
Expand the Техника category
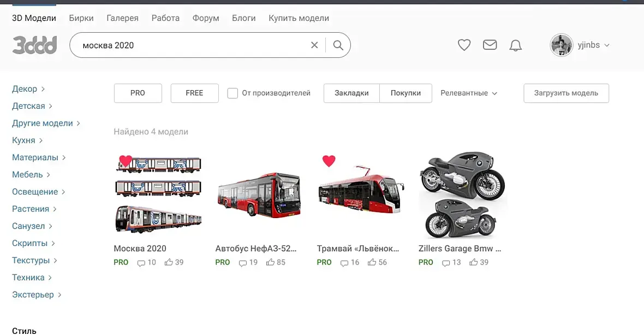click(x=32, y=278)
